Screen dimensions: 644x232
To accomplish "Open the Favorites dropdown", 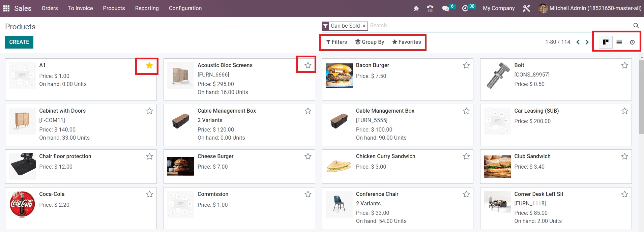I will coord(406,42).
